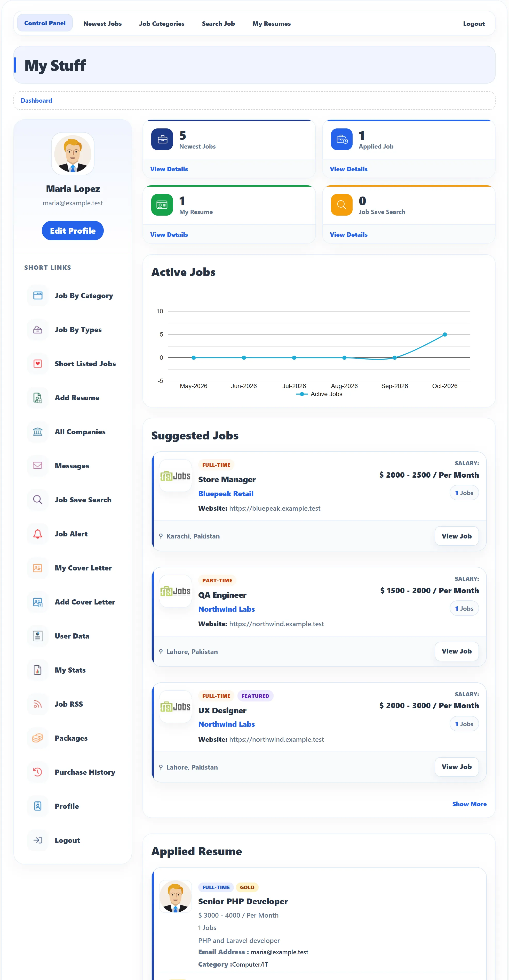509x980 pixels.
Task: Click the Short Listed Jobs heart icon
Action: (38, 364)
